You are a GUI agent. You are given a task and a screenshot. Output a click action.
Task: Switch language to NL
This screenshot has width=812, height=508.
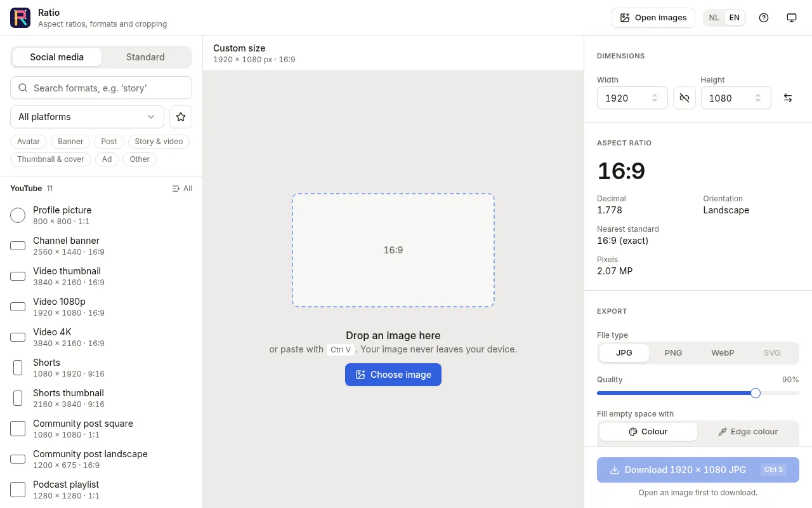pyautogui.click(x=714, y=18)
